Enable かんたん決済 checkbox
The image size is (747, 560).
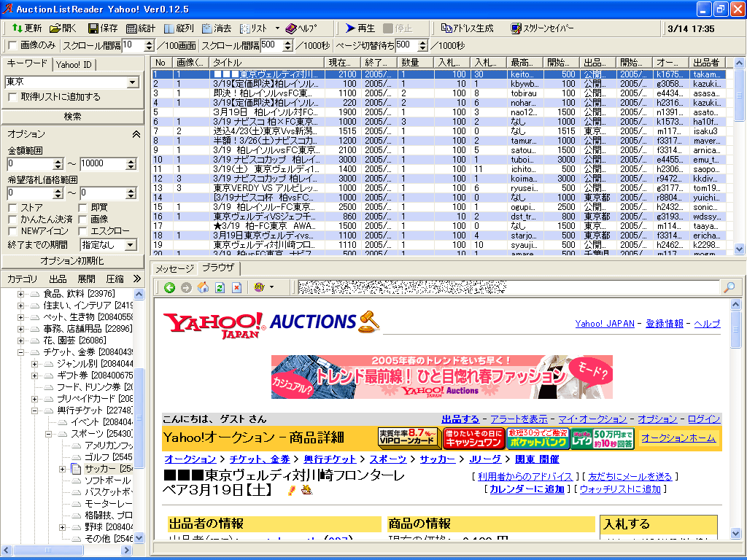(x=13, y=219)
